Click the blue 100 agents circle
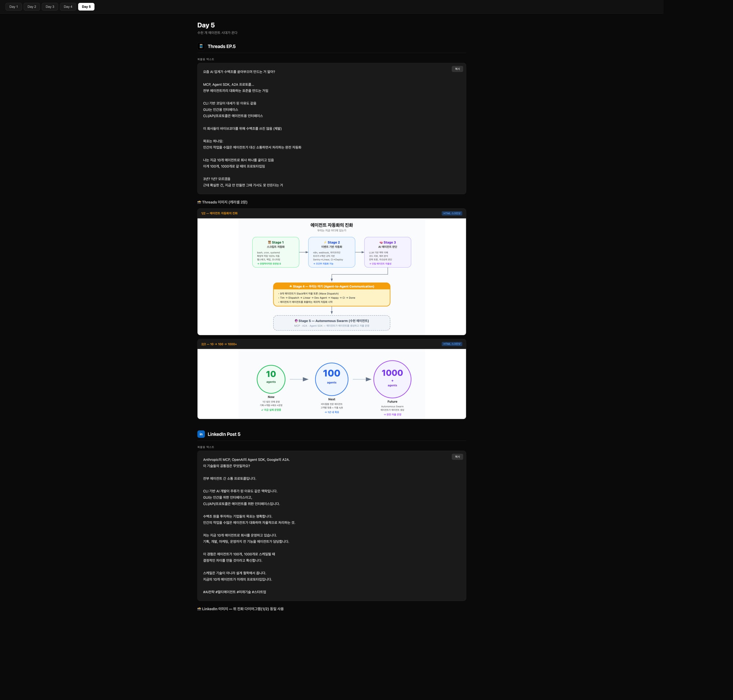 (332, 379)
